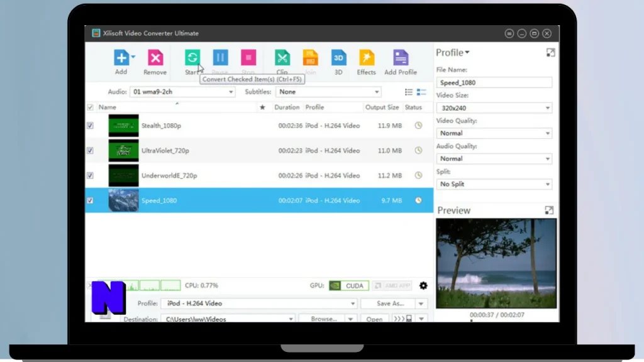Open the title bar menu icon
The width and height of the screenshot is (644, 362).
point(509,34)
